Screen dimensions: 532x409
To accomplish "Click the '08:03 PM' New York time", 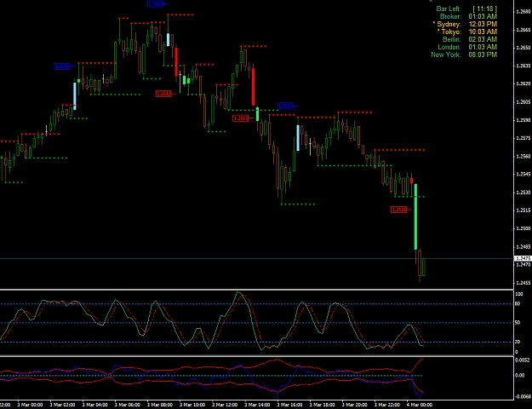I will pos(483,55).
